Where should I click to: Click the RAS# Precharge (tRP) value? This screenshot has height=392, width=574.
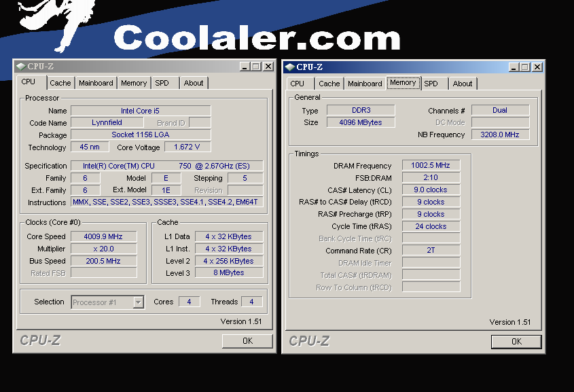pos(431,214)
